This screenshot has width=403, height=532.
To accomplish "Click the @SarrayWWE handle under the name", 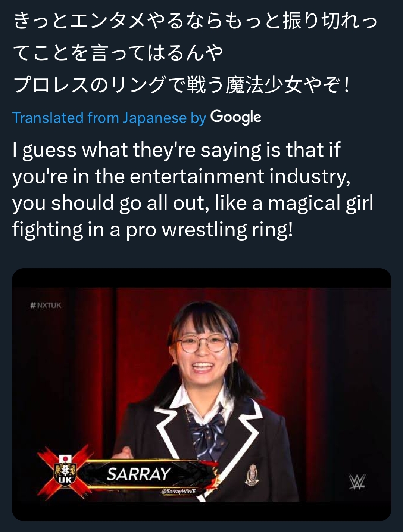I will [x=178, y=491].
